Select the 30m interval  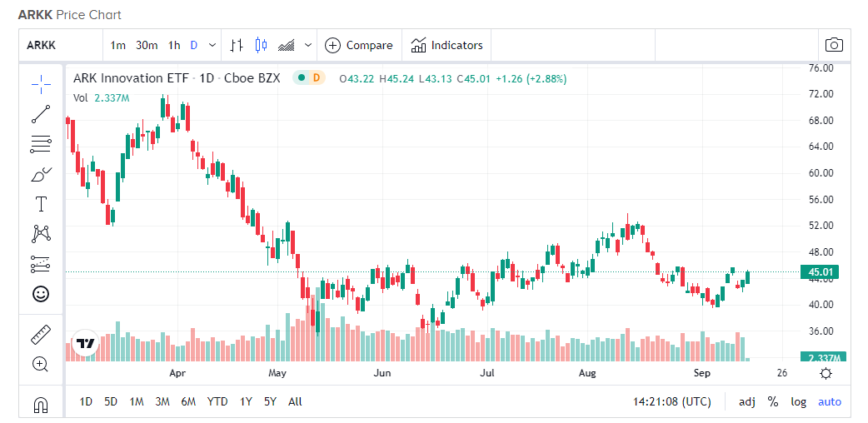147,46
